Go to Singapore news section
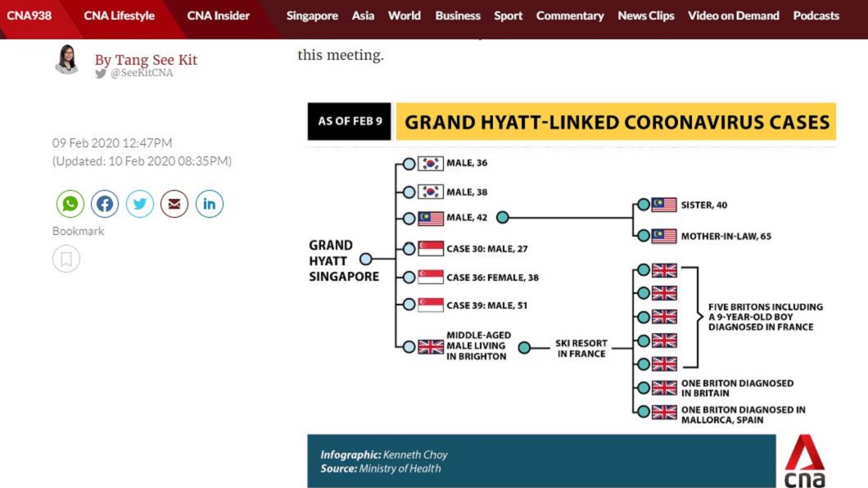868x488 pixels. click(312, 16)
